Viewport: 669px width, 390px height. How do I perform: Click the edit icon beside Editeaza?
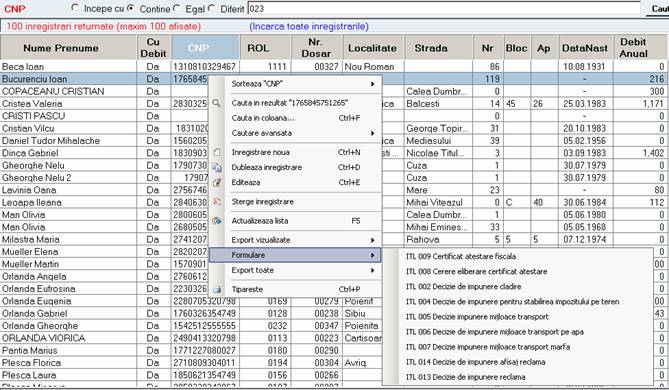(x=217, y=183)
